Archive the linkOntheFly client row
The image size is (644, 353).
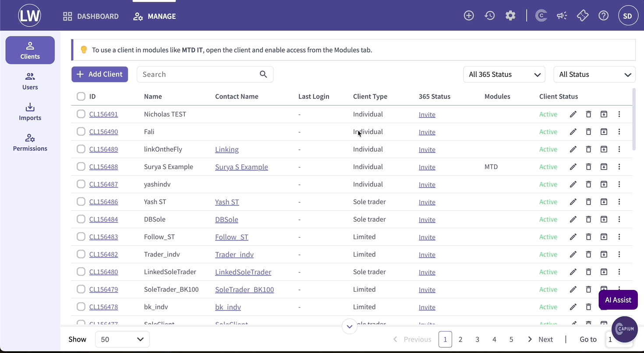[x=604, y=149]
